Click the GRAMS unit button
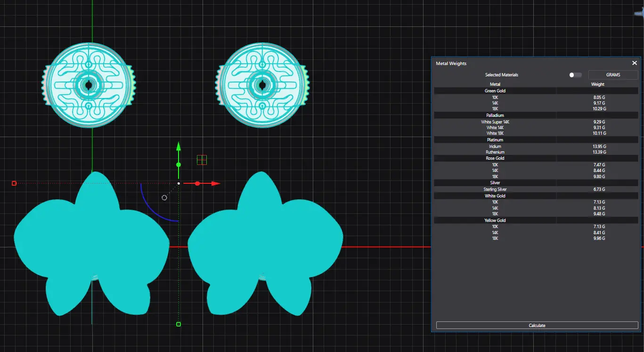The image size is (644, 352). click(x=613, y=75)
